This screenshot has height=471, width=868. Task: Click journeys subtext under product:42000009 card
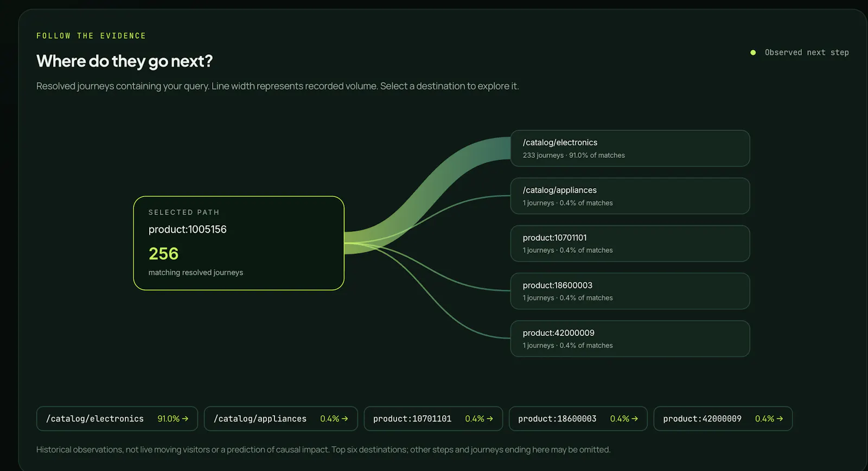tap(567, 346)
